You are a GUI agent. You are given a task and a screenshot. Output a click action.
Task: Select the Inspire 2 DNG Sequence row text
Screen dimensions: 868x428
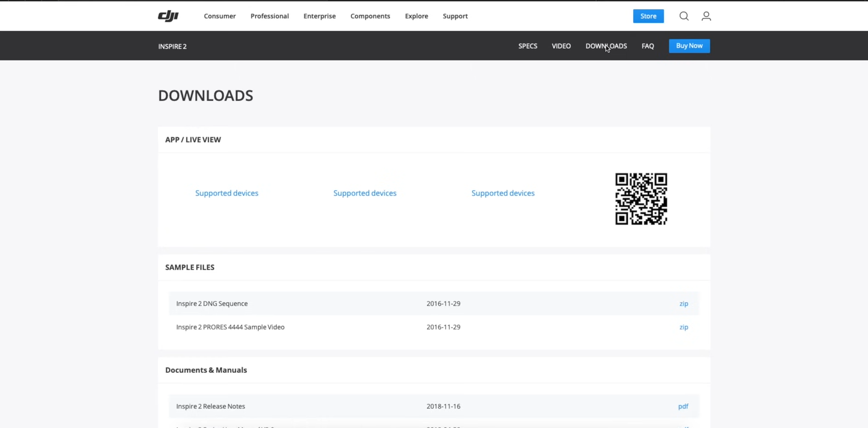tap(212, 304)
